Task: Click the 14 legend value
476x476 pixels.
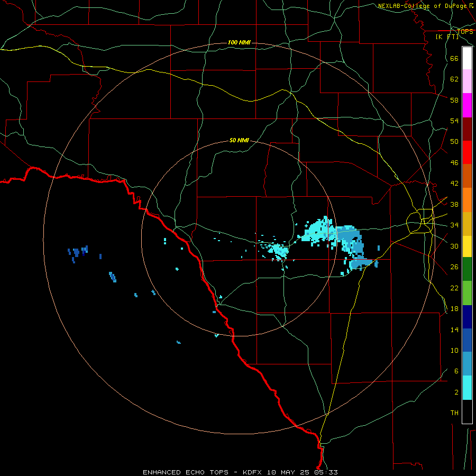Action: point(454,329)
